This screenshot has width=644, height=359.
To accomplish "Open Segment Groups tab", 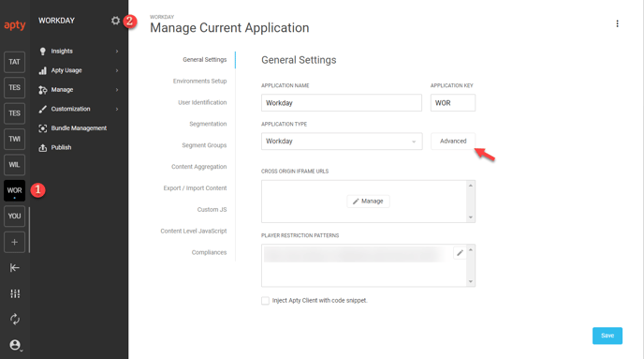I will point(204,145).
